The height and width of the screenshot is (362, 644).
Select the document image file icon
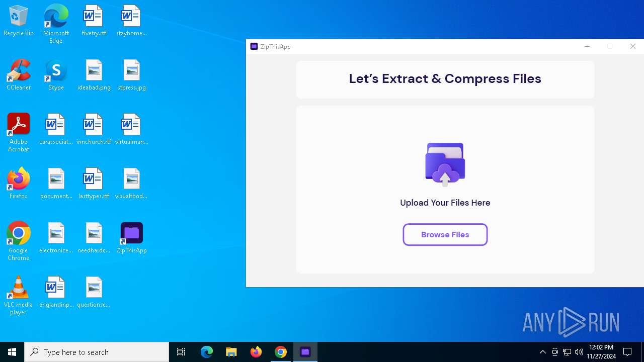click(x=56, y=184)
